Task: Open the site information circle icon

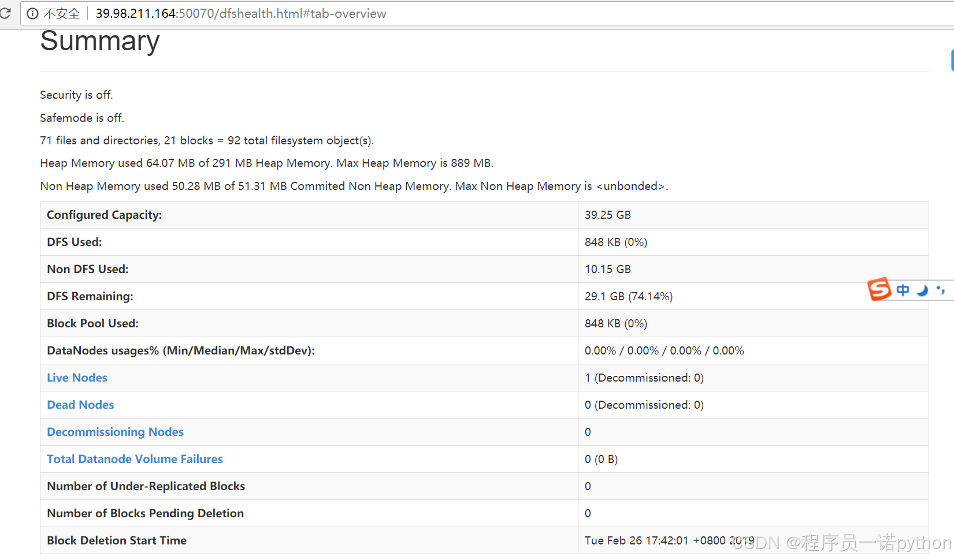Action: [x=33, y=13]
